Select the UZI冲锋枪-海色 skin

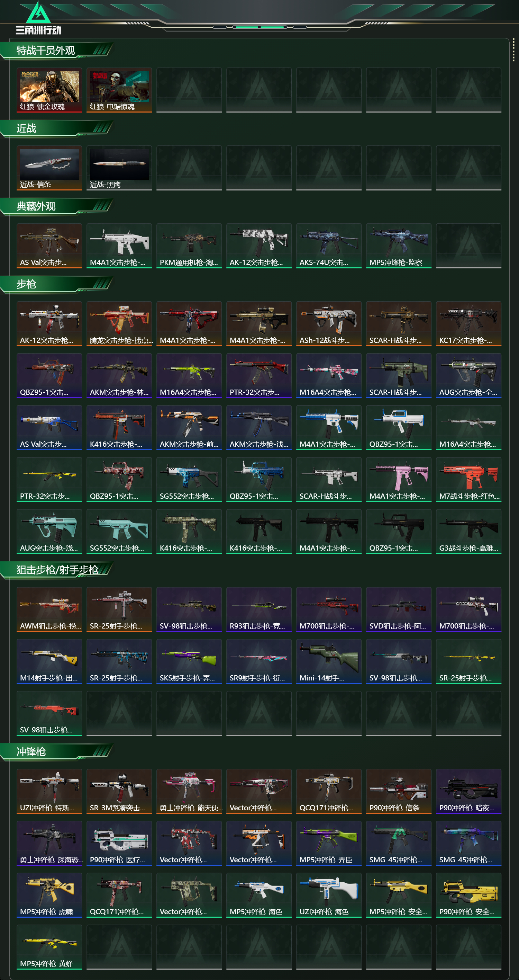tap(329, 895)
